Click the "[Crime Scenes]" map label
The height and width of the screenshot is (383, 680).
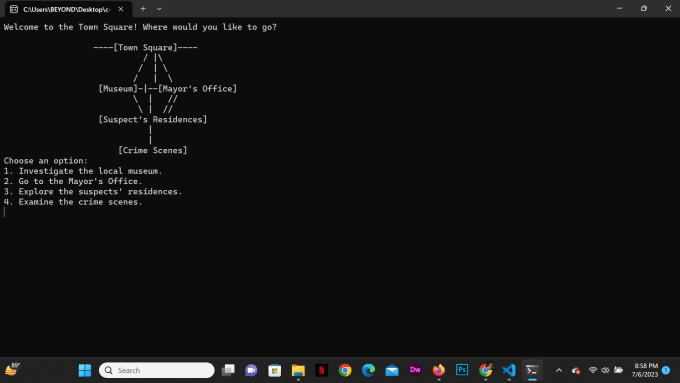click(153, 150)
